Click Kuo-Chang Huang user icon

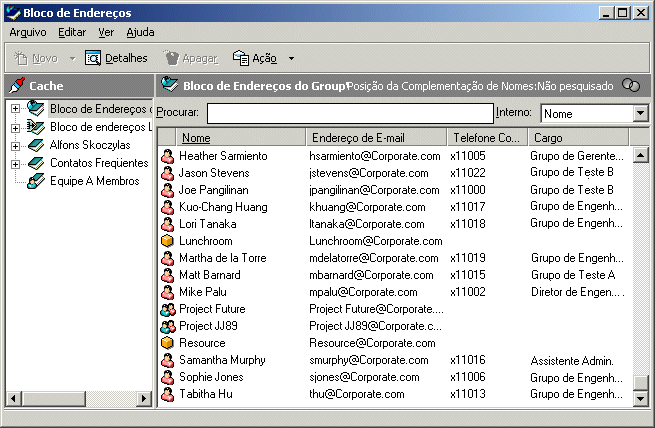point(168,207)
